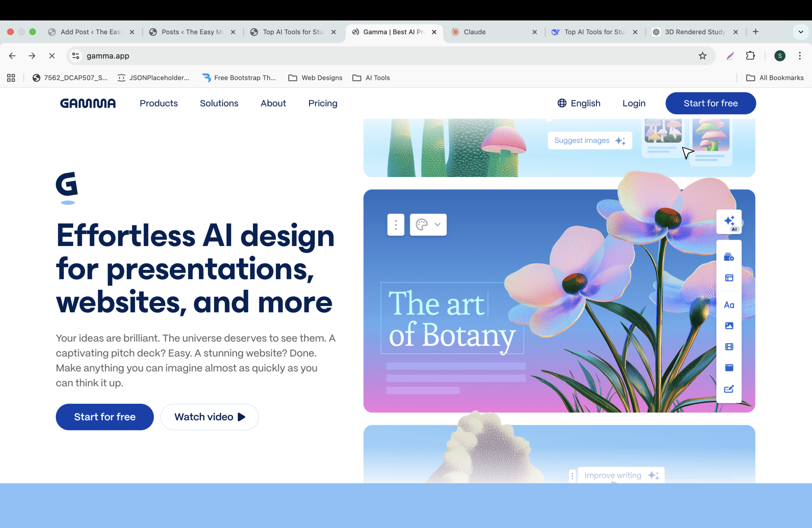Click the image insert icon in the sidebar
Viewport: 812px width, 528px height.
pos(729,326)
